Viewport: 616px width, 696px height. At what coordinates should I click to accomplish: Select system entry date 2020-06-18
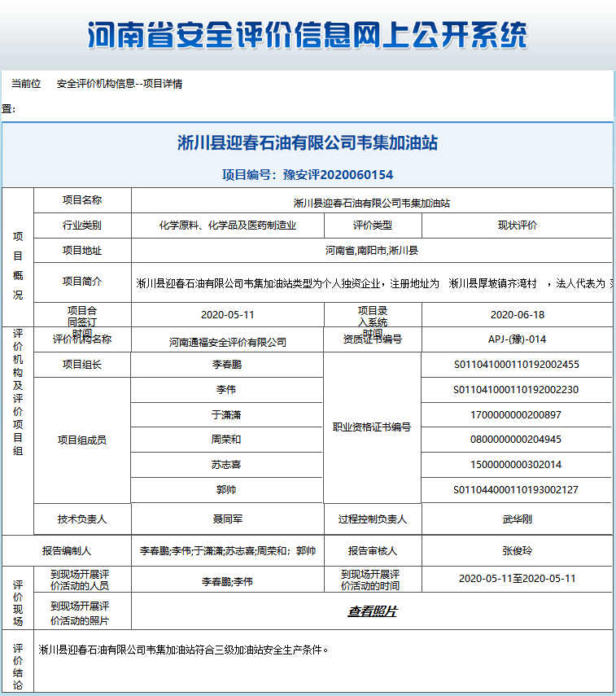pos(517,315)
